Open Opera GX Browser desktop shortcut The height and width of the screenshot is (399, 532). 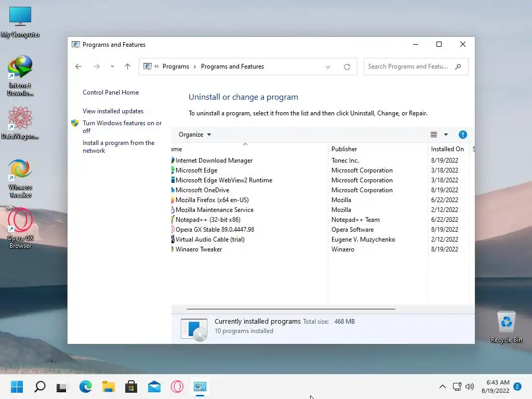pyautogui.click(x=20, y=229)
